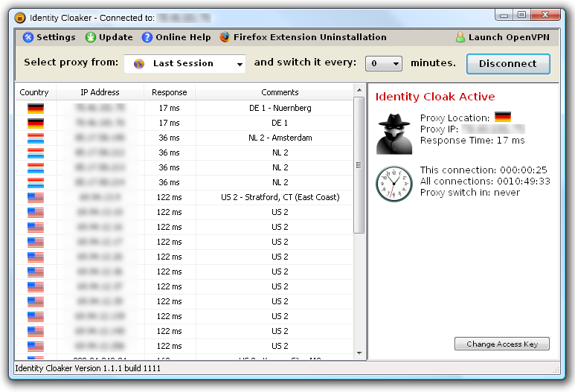Viewport: 575px width, 392px height.
Task: Click the Launch OpenVPN user icon
Action: pos(460,37)
